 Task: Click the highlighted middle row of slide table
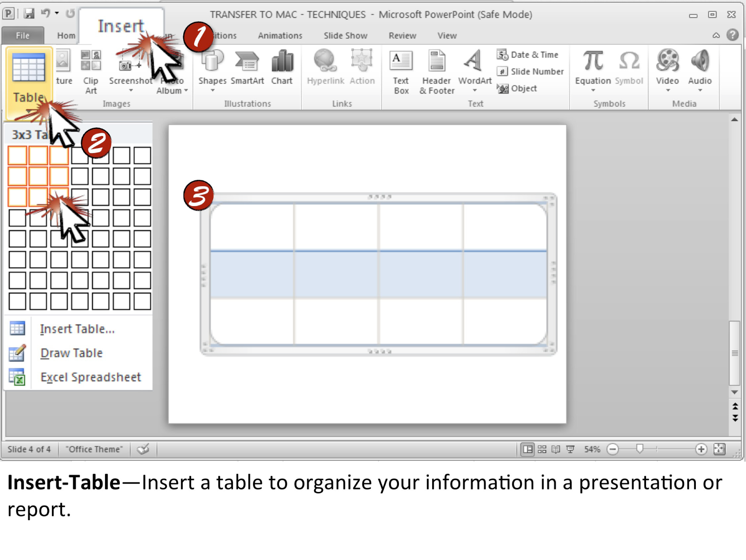[378, 274]
